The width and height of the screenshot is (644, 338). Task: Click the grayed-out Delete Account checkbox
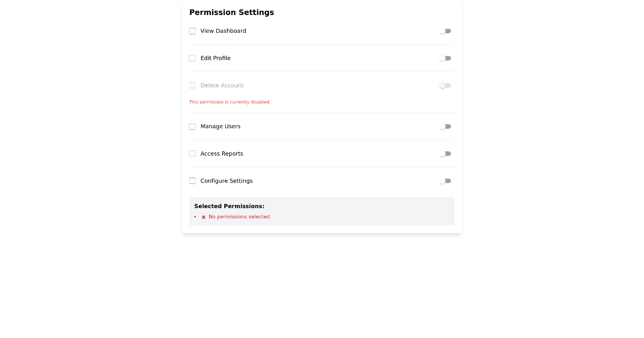pos(192,85)
